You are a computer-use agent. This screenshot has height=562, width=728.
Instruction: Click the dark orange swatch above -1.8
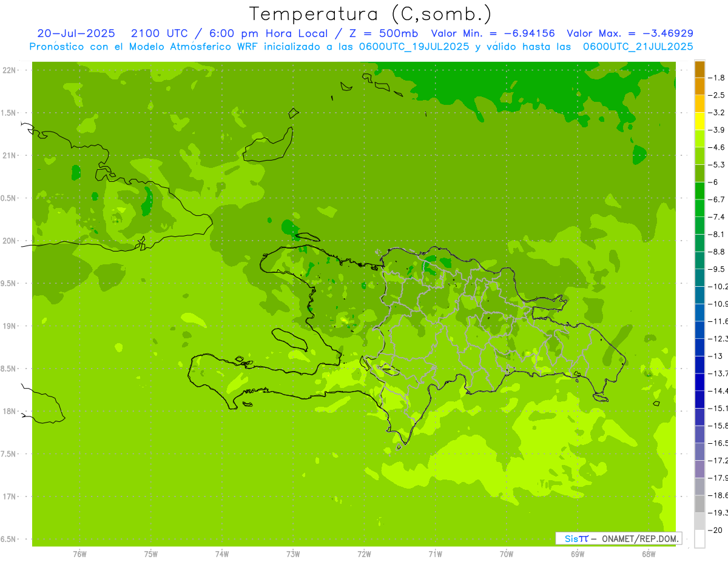[699, 69]
